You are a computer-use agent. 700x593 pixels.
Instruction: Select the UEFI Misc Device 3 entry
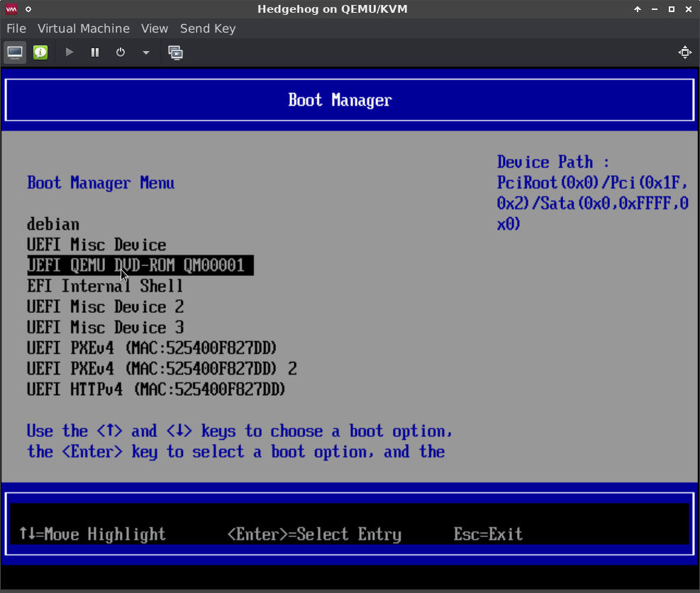pos(106,327)
